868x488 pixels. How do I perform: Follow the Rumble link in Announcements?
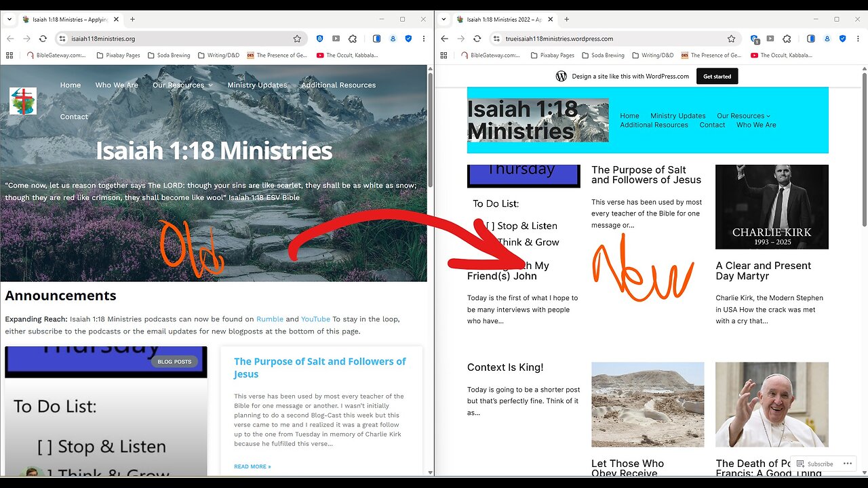coord(269,319)
